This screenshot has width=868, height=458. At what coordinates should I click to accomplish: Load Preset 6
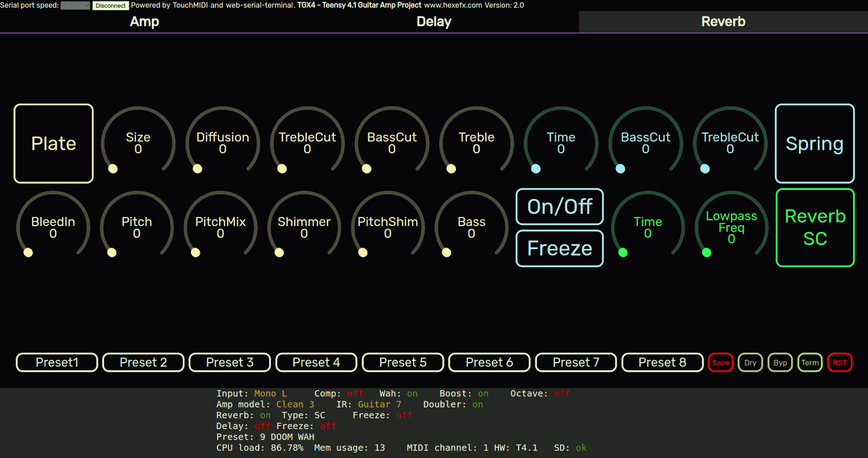coord(489,363)
